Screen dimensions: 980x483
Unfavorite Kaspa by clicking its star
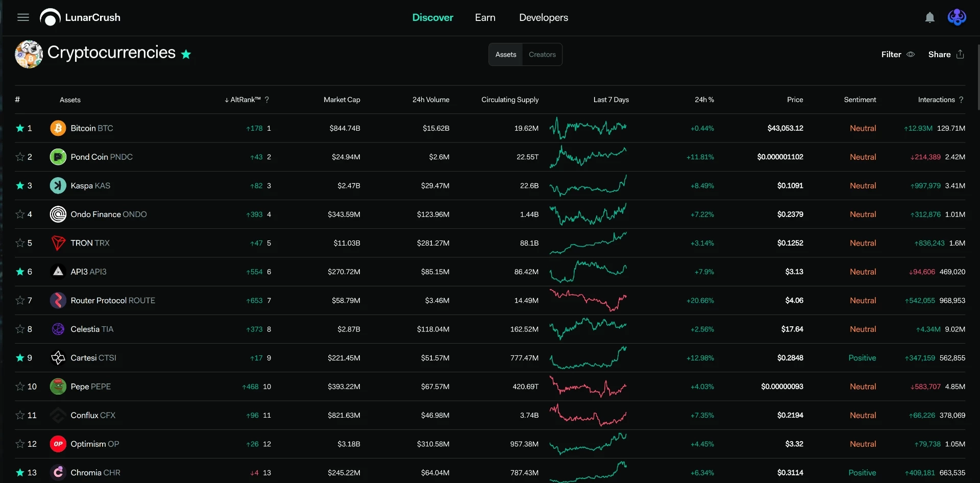(20, 185)
